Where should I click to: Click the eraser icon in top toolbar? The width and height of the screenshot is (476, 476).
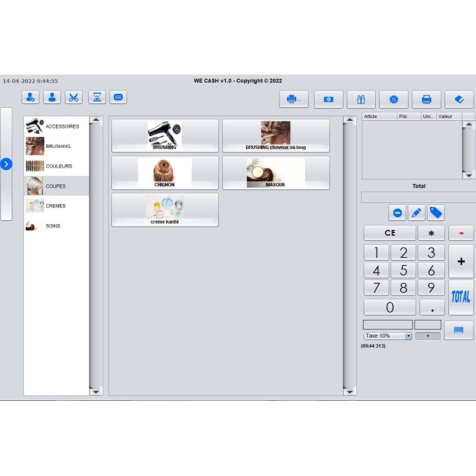459,99
